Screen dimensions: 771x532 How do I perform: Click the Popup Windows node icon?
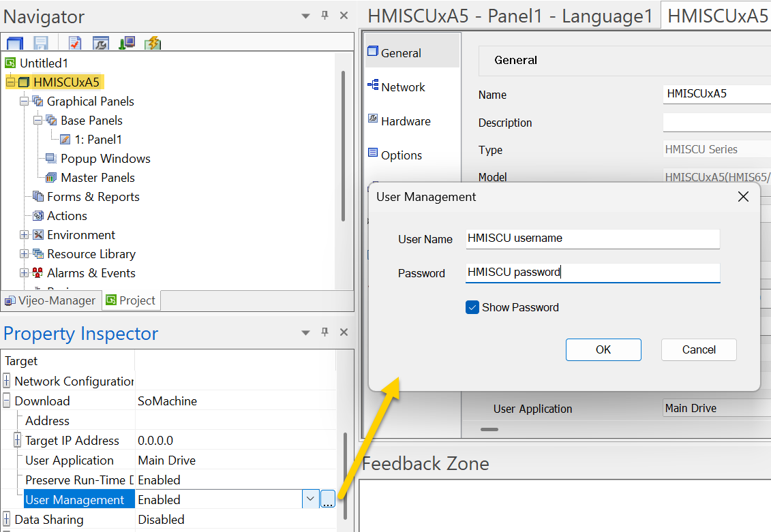coord(51,158)
